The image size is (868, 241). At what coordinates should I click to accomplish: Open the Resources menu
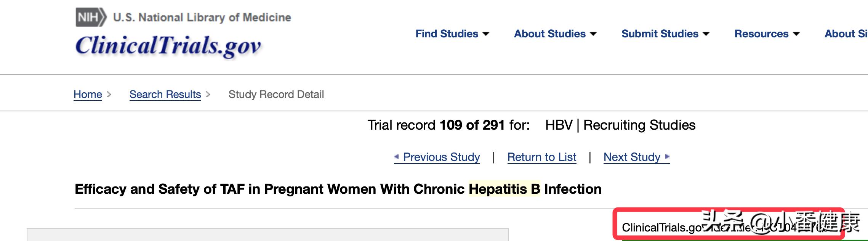pyautogui.click(x=767, y=34)
